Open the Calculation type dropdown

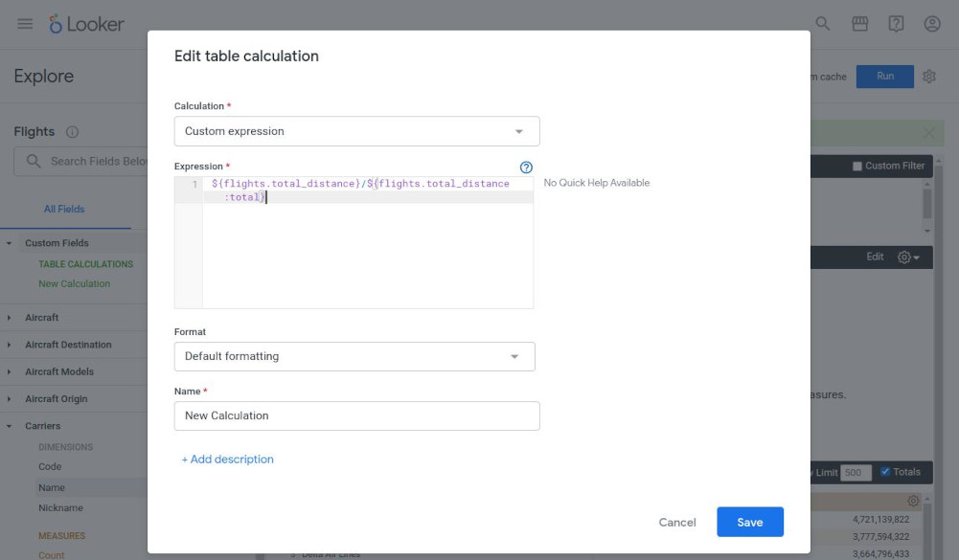tap(356, 131)
